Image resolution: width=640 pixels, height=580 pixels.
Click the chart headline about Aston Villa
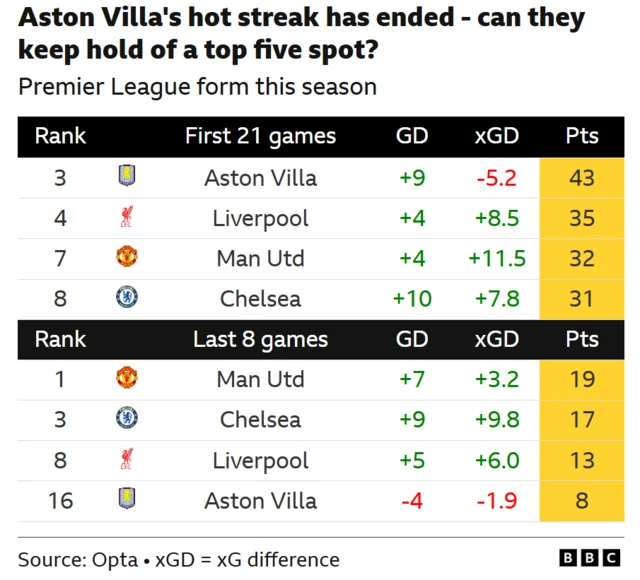pos(302,33)
